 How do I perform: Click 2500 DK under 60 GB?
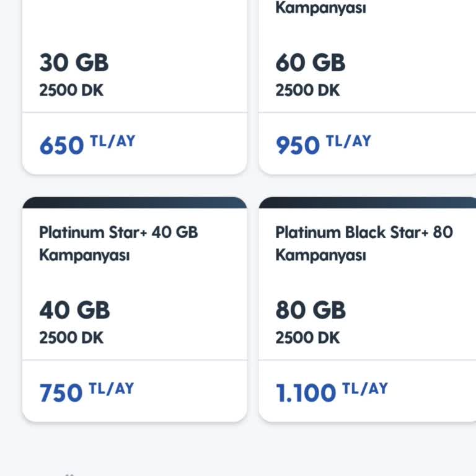[x=307, y=90]
